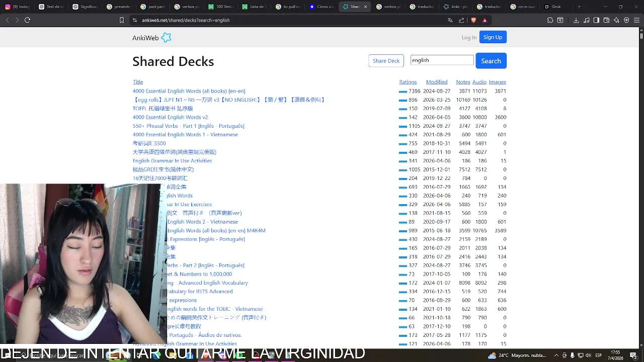The height and width of the screenshot is (362, 644).
Task: Switch to the "to pull so" tab
Action: pos(287,7)
